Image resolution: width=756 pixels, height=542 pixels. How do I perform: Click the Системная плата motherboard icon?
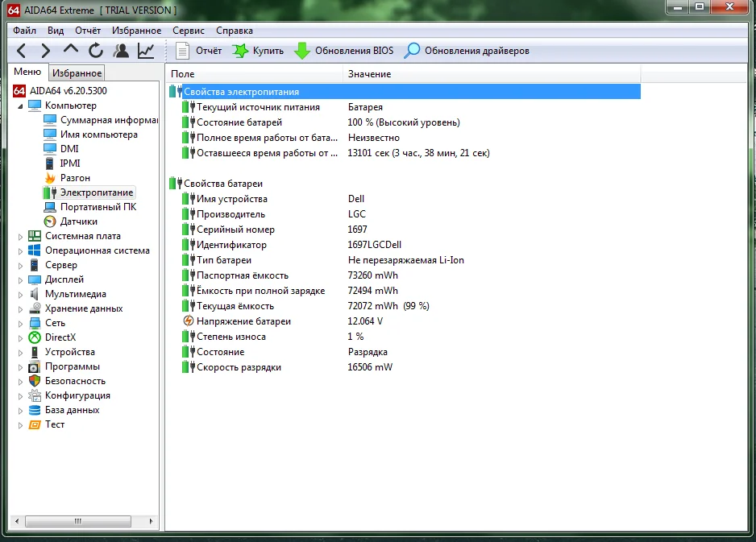click(34, 236)
